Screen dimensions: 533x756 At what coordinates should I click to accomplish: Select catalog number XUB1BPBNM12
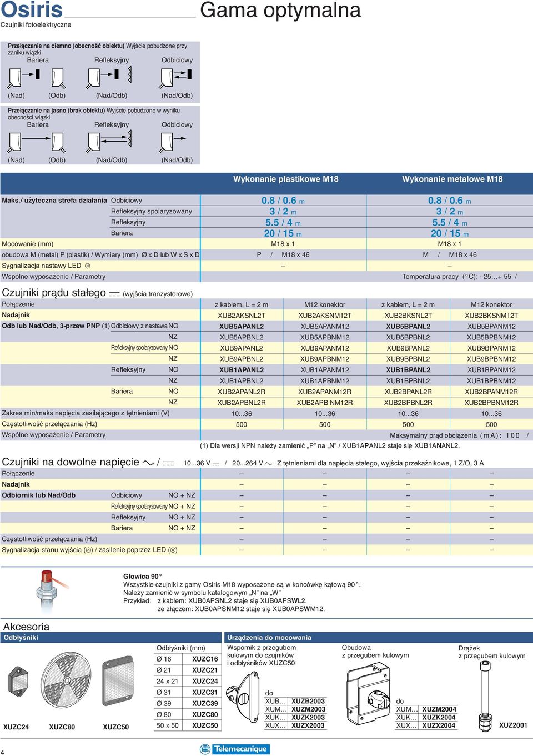491,381
